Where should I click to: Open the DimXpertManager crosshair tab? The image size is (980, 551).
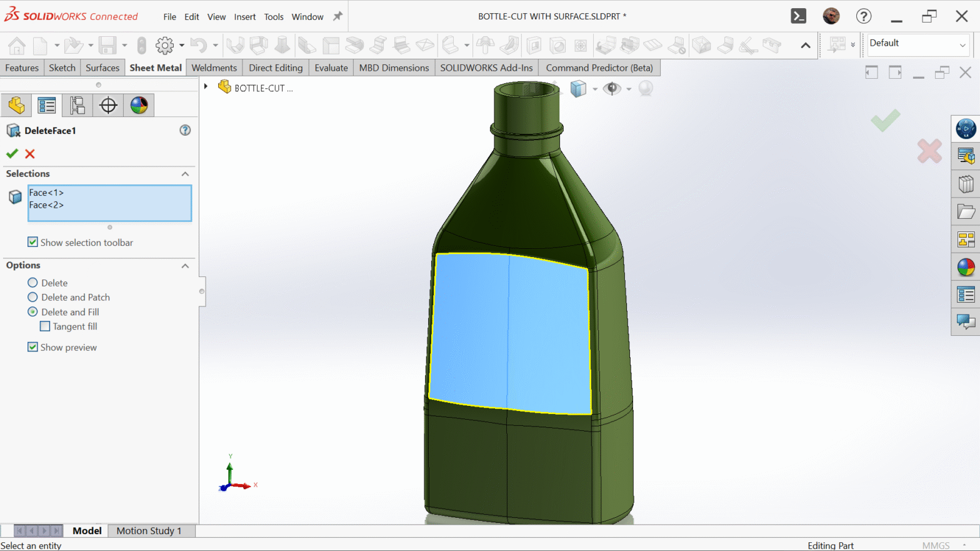tap(108, 105)
